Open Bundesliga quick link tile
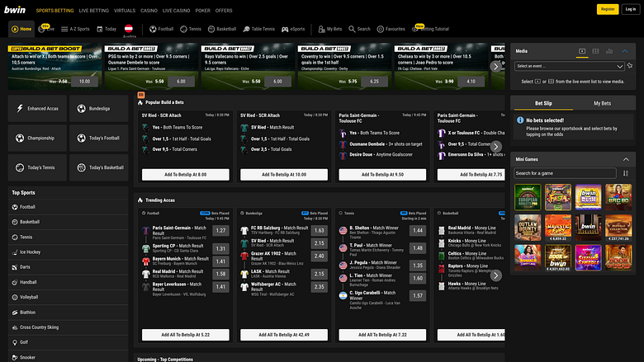The width and height of the screenshot is (644, 362). pos(99,109)
